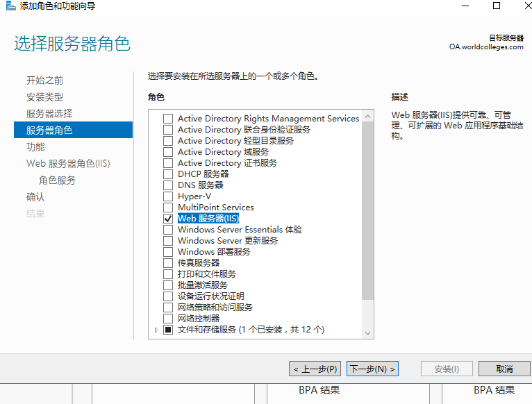The image size is (532, 404).
Task: Click the role list scroll up arrow
Action: tap(368, 117)
